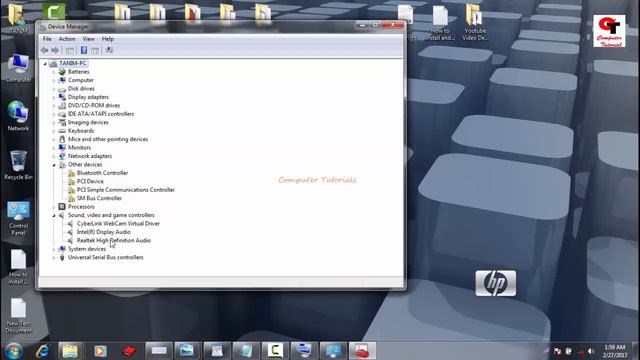The image size is (640, 360).
Task: Click the volume speaker tray icon
Action: click(x=591, y=351)
